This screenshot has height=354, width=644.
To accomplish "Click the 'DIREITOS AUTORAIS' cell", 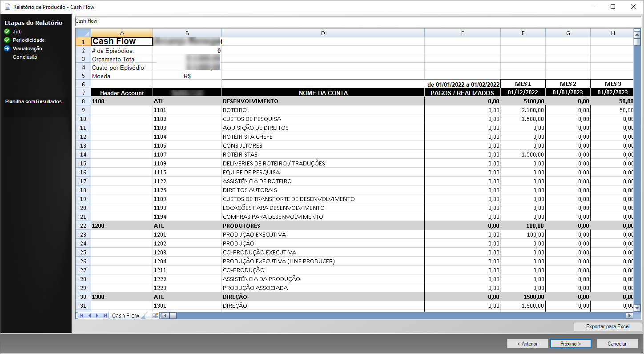I will click(x=323, y=190).
